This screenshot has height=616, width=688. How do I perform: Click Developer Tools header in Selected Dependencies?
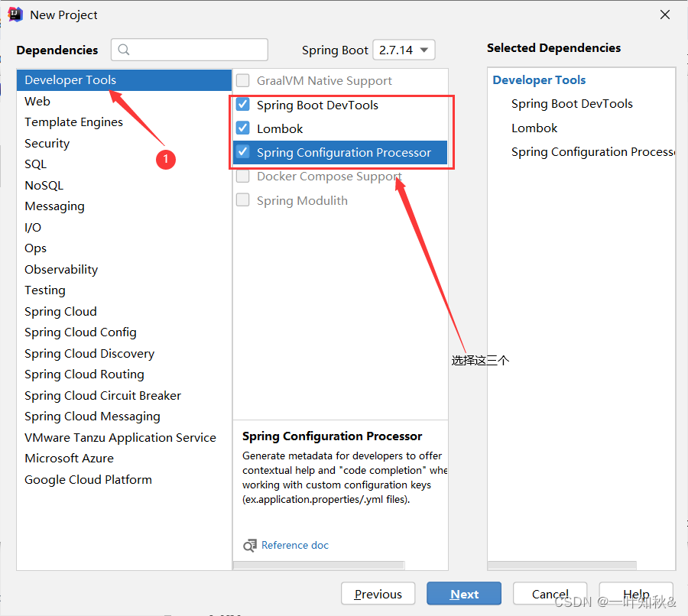539,79
